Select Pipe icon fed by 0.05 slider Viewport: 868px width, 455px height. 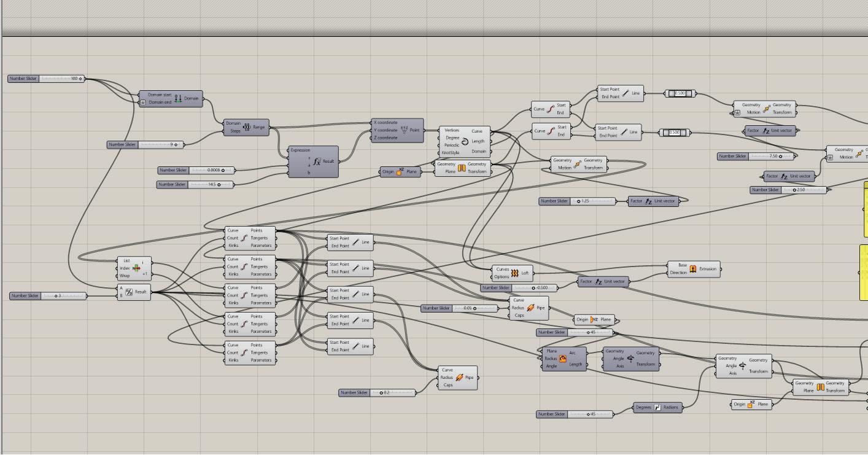pos(530,308)
